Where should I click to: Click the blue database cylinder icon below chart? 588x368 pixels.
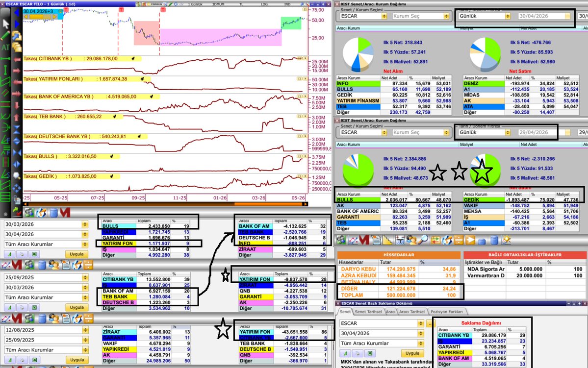click(53, 213)
